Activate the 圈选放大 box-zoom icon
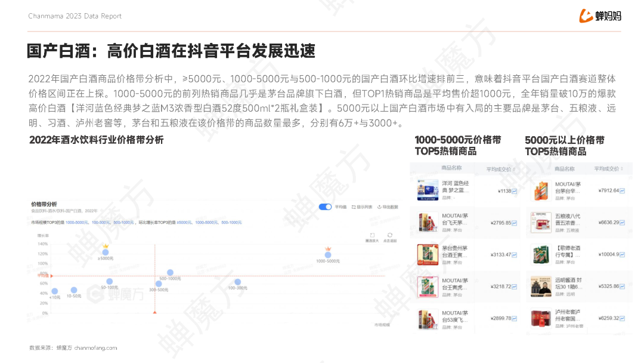This screenshot has height=363, width=644. [372, 236]
